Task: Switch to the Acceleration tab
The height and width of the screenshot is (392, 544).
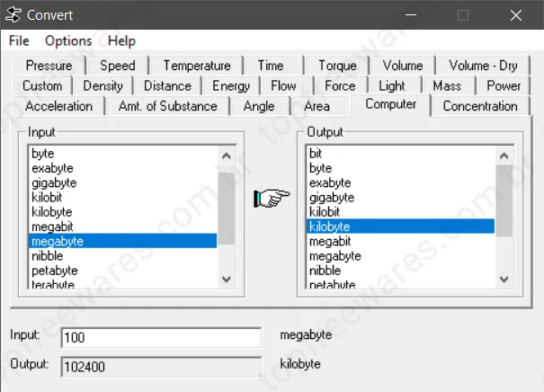Action: (x=58, y=106)
